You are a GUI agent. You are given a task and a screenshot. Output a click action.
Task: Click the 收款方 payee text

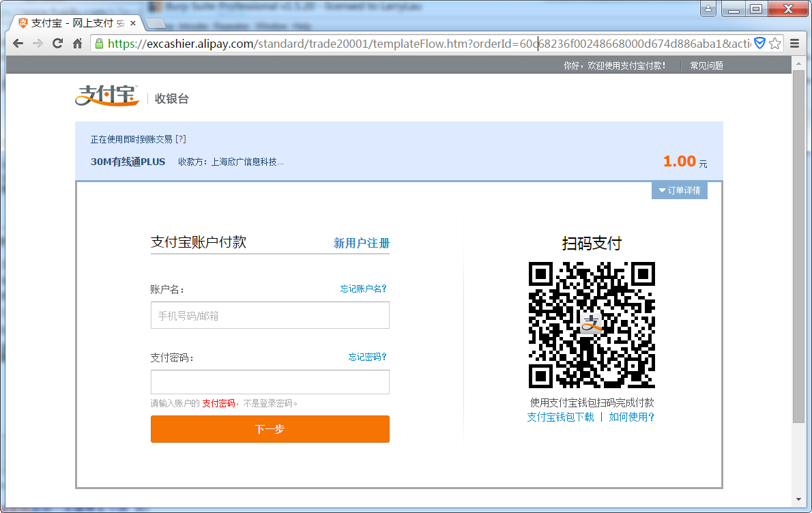click(x=231, y=162)
